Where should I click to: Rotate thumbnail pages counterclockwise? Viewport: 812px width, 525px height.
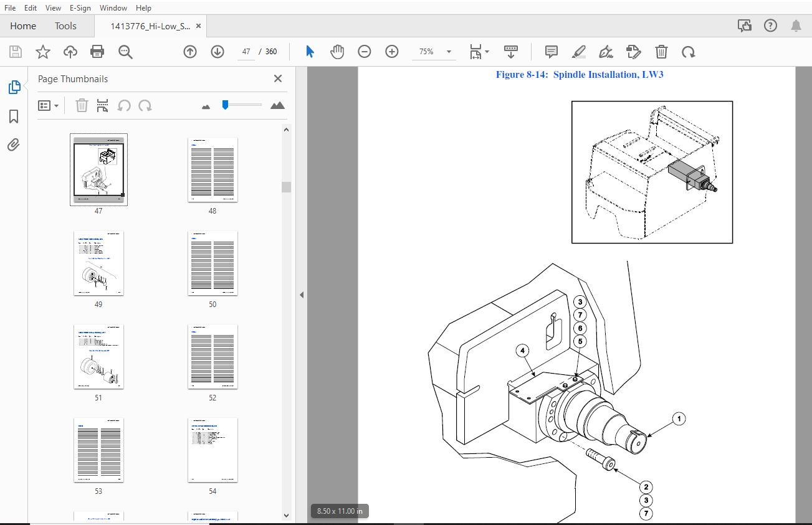[x=124, y=105]
